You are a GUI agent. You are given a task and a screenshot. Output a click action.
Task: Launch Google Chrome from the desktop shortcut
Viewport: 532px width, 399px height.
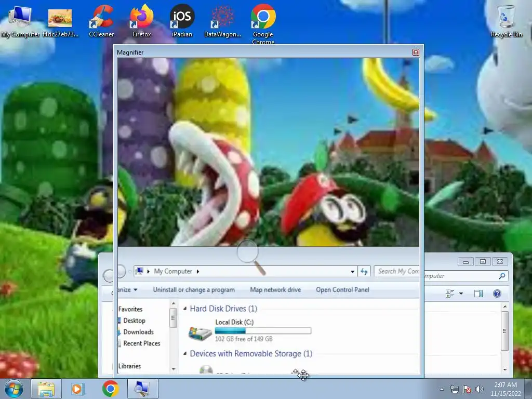coord(263,24)
